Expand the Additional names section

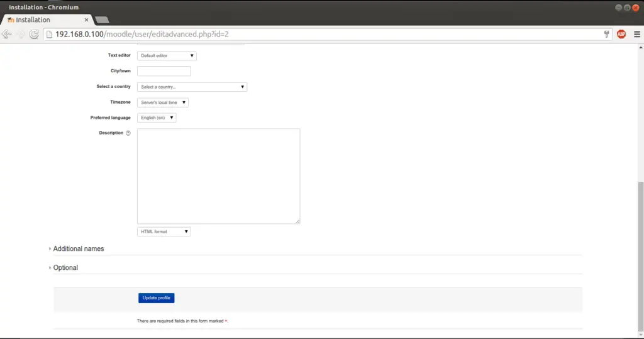click(x=78, y=248)
